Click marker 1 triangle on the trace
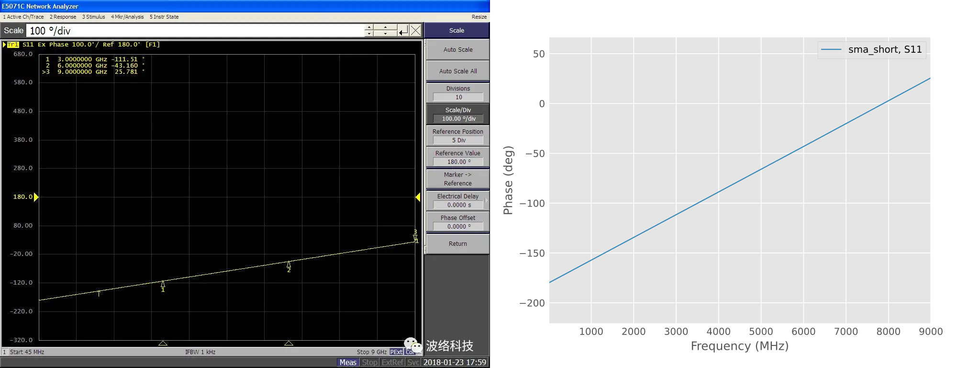 point(163,284)
